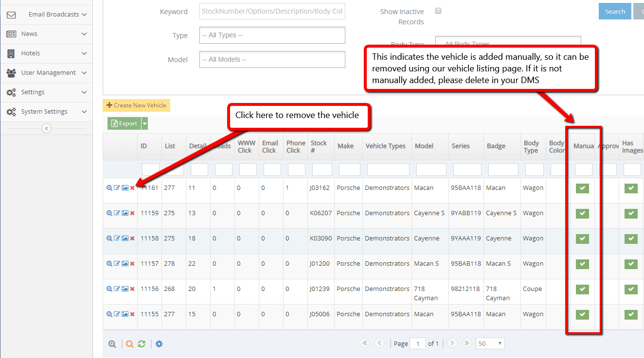Expand the User Management sidebar menu
The width and height of the screenshot is (644, 358).
coord(46,73)
